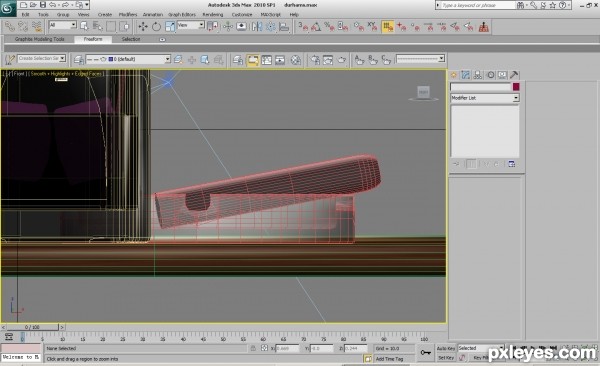This screenshot has width=600, height=366.
Task: Toggle Window/Crossing selection mode
Action: click(x=124, y=26)
